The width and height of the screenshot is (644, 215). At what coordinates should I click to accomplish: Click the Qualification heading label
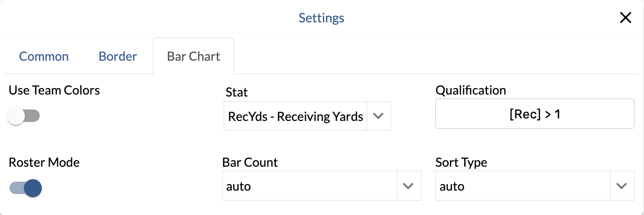(x=471, y=90)
